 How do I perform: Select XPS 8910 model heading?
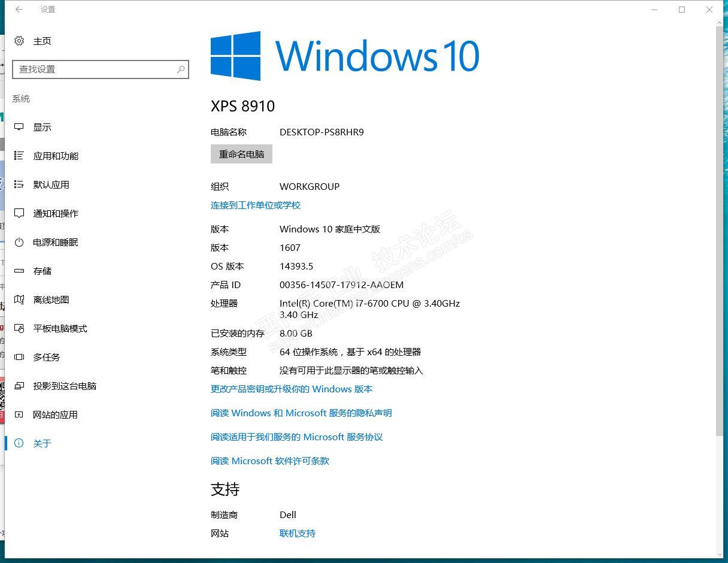(x=242, y=106)
